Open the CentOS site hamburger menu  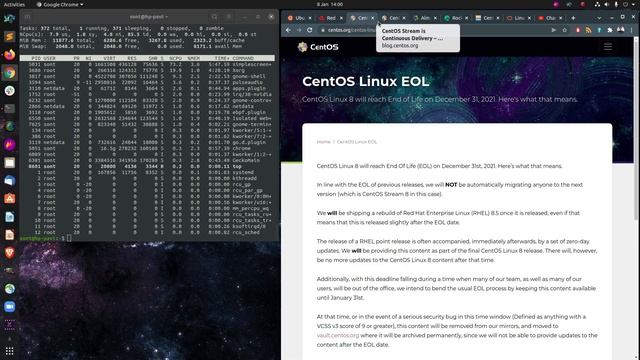608,47
